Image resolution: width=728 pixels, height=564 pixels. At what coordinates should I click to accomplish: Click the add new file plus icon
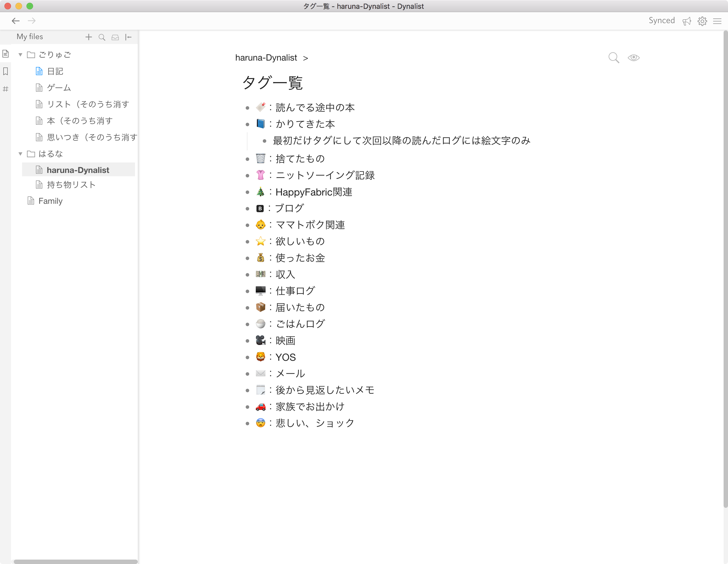(x=88, y=37)
